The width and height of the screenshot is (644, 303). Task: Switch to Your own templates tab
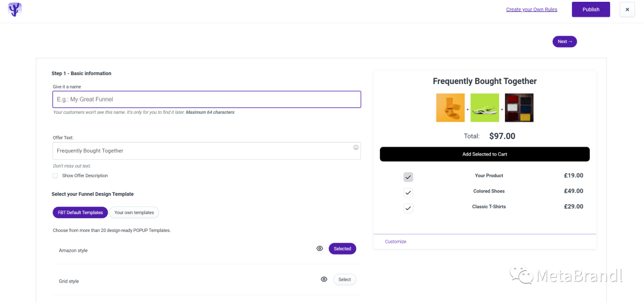[134, 213]
